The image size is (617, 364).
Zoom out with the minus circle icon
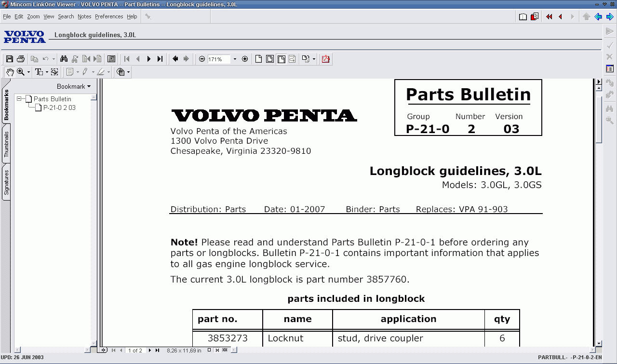click(202, 59)
